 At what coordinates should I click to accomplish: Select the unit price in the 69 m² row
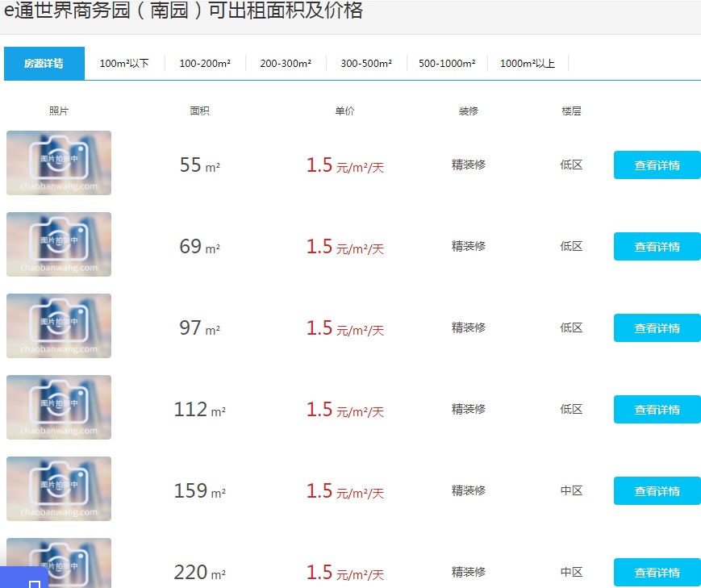(345, 246)
